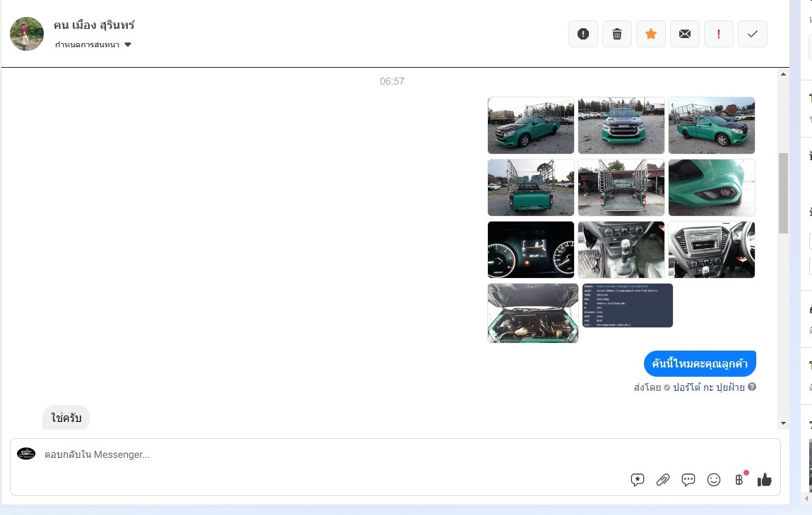Open third photo showing truck right side
Viewport: 812px width, 515px height.
coord(712,126)
